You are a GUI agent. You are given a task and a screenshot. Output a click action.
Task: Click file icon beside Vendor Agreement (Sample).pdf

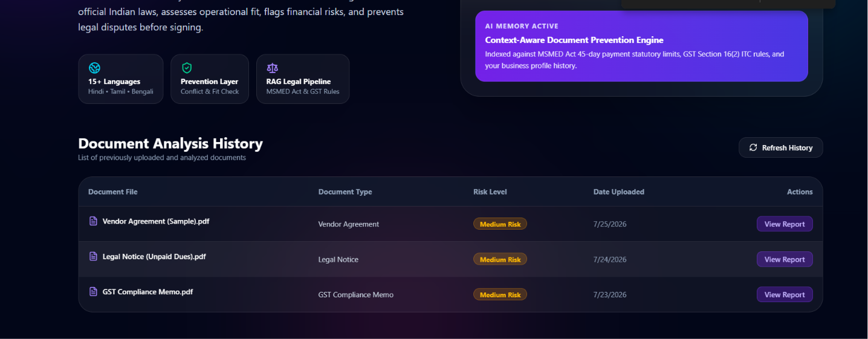(x=93, y=221)
